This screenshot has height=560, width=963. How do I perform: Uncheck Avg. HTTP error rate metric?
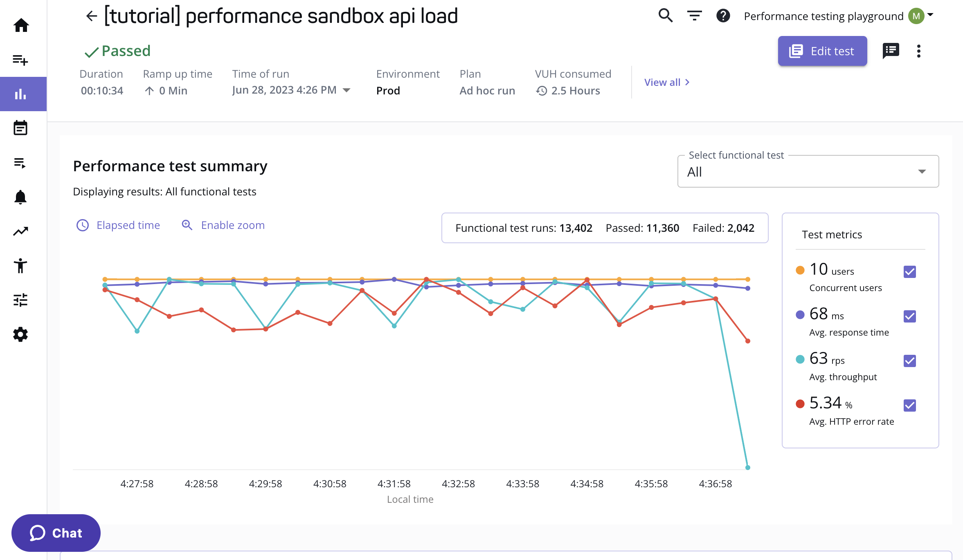[x=909, y=405]
